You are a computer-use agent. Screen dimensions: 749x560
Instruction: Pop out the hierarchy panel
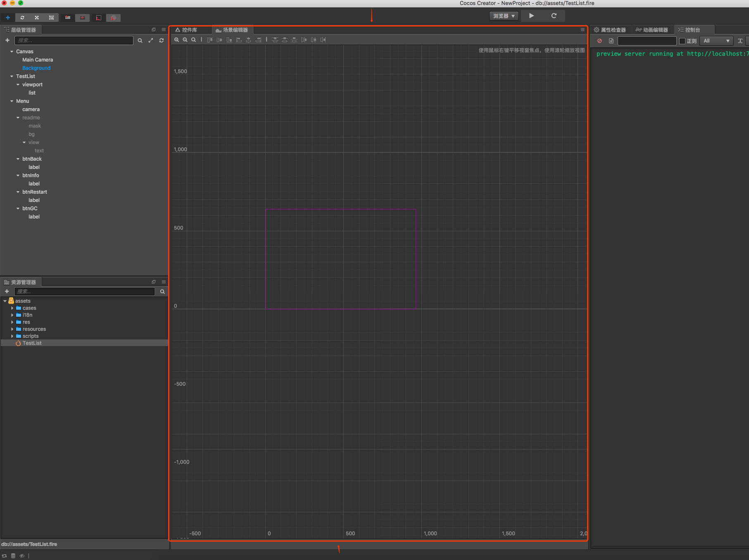pyautogui.click(x=154, y=30)
